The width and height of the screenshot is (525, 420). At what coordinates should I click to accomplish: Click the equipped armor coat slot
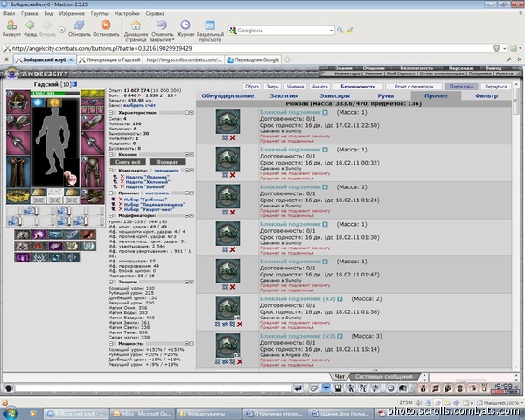(18, 171)
